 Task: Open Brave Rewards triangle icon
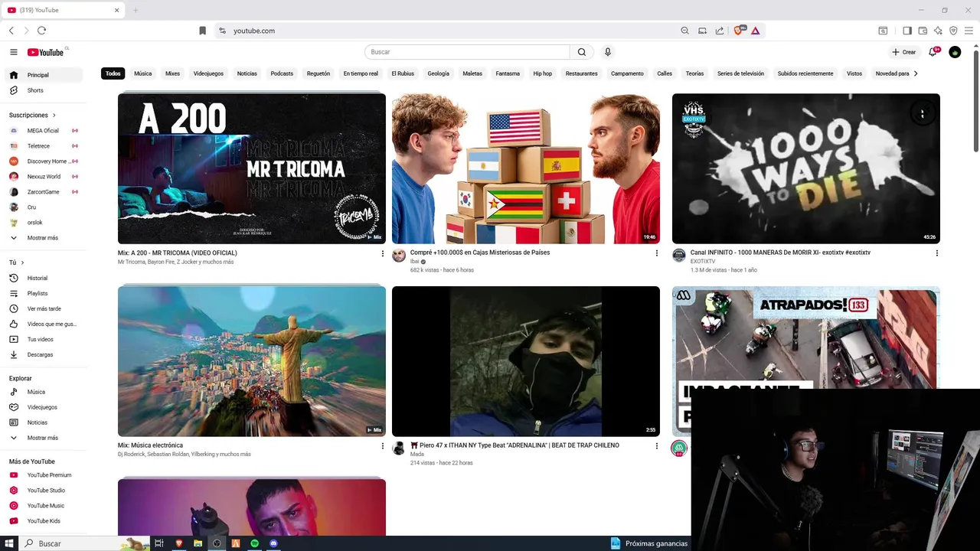coord(755,31)
